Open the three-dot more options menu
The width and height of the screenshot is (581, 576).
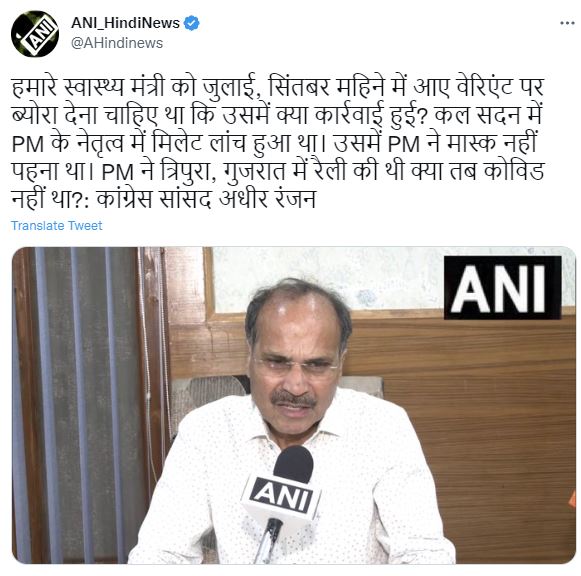tap(567, 23)
